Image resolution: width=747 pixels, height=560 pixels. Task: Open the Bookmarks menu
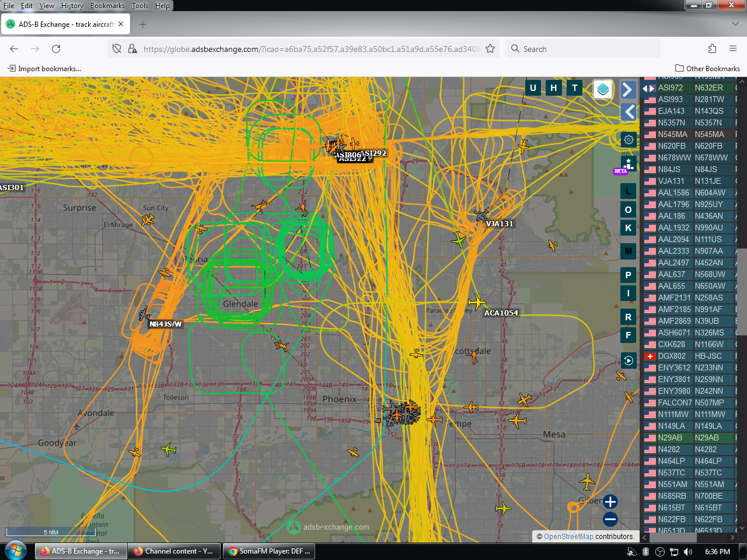pyautogui.click(x=107, y=6)
